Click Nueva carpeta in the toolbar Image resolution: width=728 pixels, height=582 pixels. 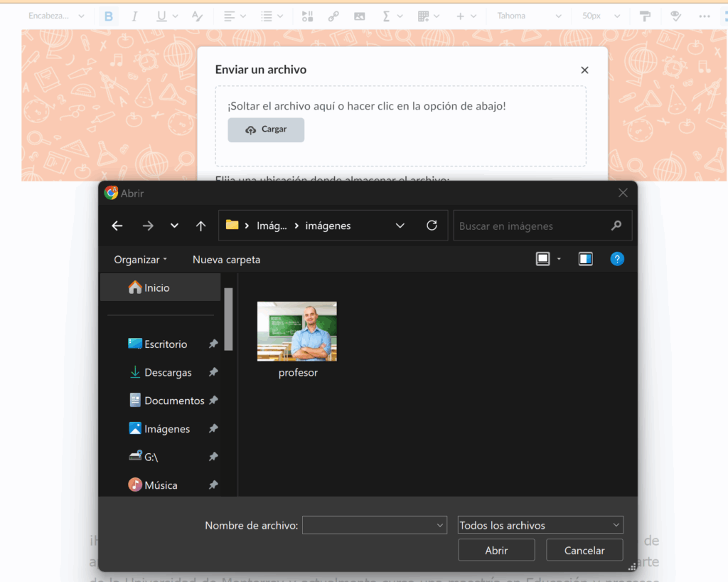(226, 260)
